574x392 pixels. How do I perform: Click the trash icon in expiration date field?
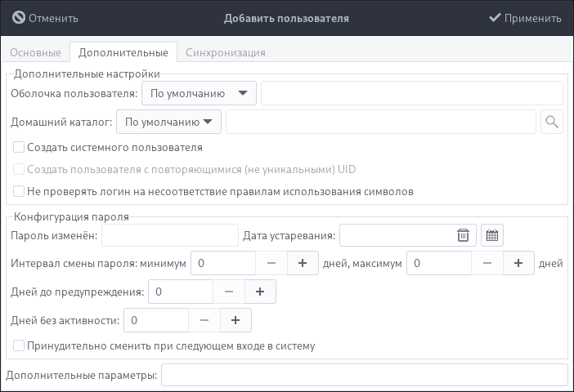pyautogui.click(x=463, y=235)
